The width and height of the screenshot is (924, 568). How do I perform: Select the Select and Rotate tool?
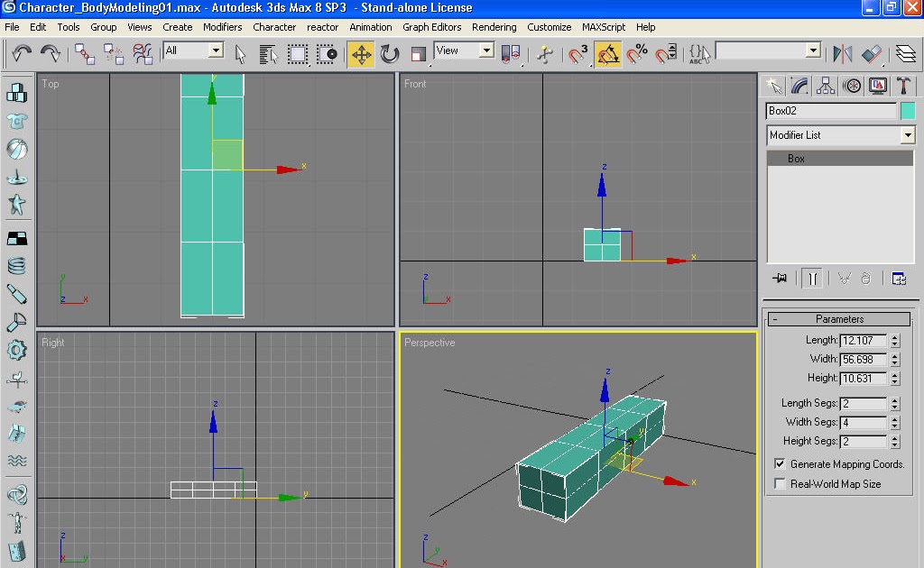[x=388, y=54]
